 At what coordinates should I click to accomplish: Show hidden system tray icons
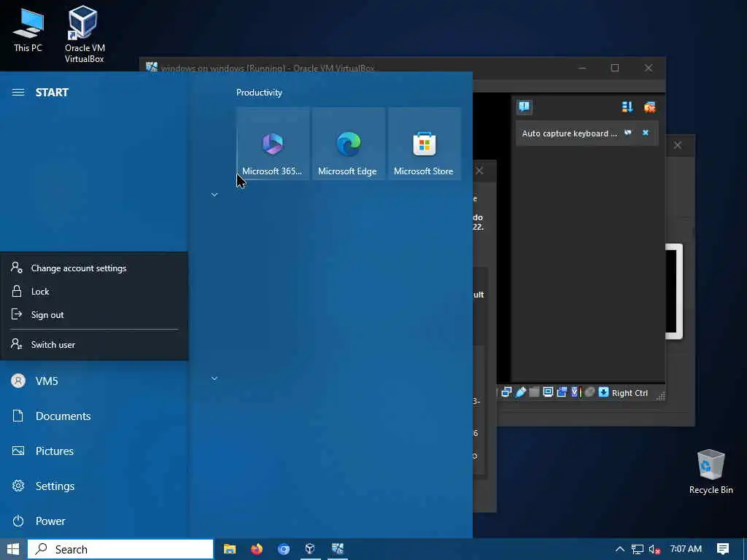(x=620, y=549)
